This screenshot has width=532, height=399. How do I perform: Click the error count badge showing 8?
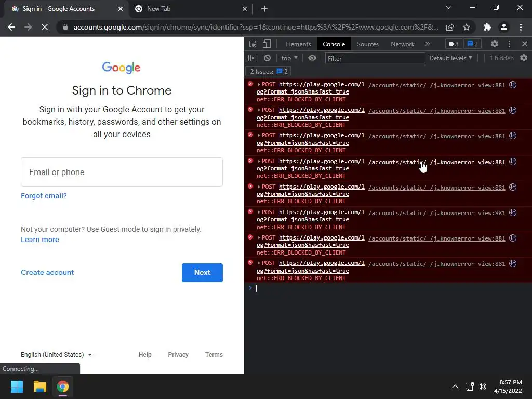point(453,44)
